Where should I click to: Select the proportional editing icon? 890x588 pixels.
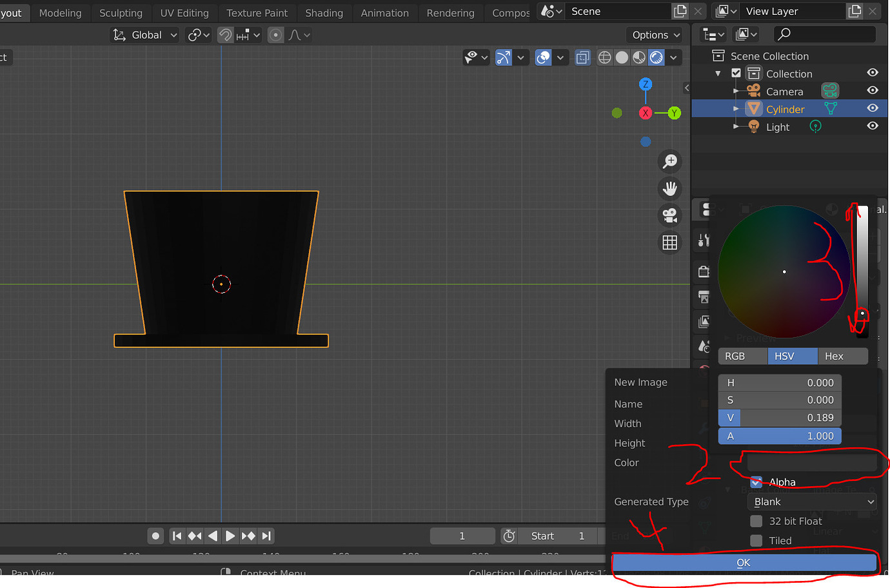pyautogui.click(x=275, y=35)
